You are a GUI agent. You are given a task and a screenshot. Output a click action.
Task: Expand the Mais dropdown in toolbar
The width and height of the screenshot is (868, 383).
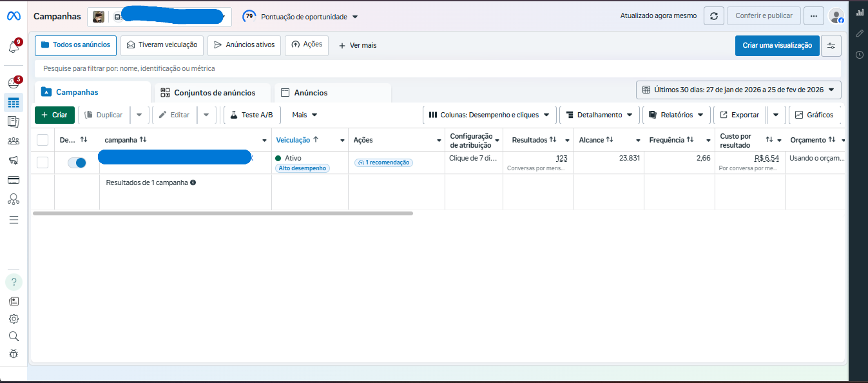pyautogui.click(x=305, y=115)
